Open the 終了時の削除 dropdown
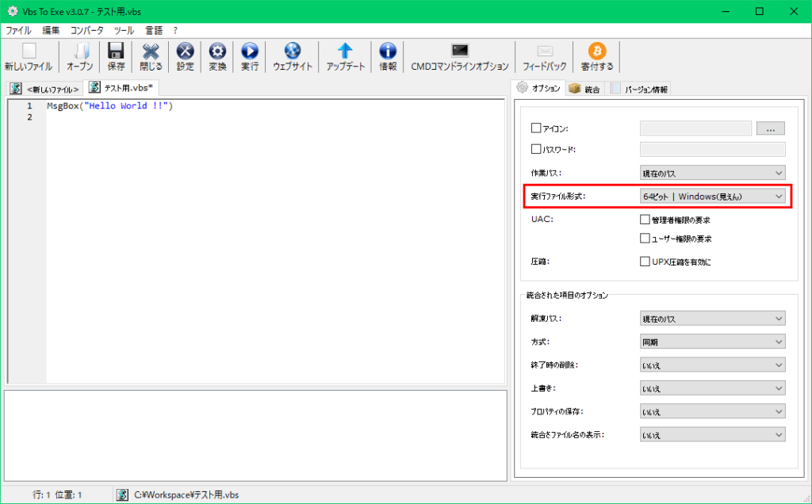 [713, 365]
